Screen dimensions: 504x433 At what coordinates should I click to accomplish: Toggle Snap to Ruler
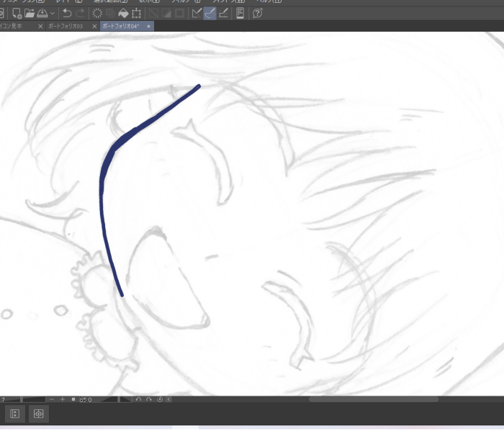pos(196,13)
